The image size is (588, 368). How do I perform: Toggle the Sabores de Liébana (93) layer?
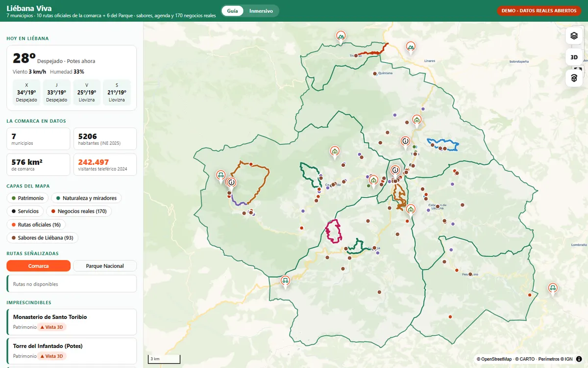coord(42,238)
